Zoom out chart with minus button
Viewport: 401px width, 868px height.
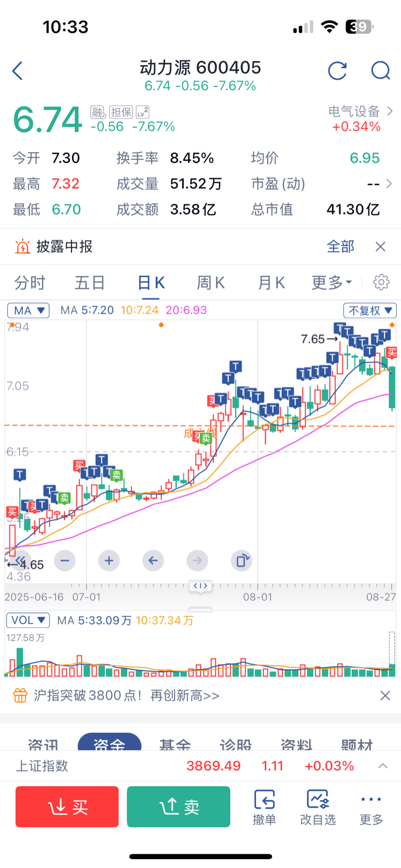click(65, 561)
